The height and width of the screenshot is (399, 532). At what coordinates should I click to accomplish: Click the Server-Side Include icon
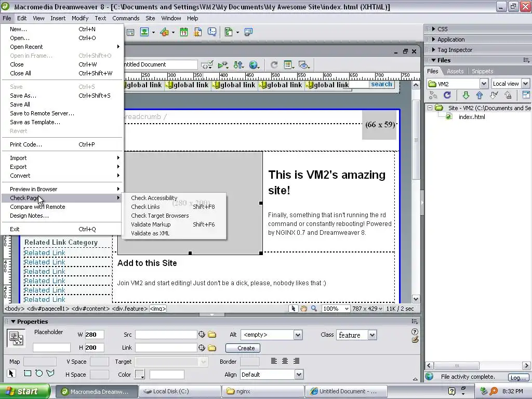(x=198, y=32)
